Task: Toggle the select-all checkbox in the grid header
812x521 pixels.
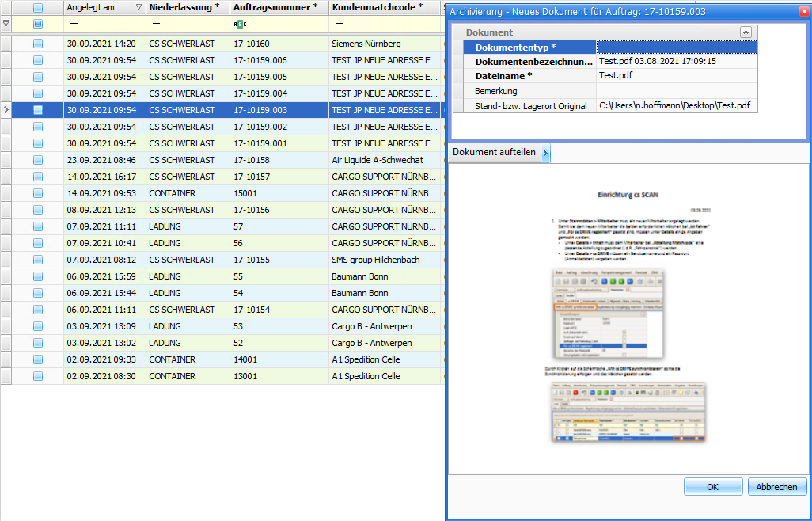Action: click(38, 7)
